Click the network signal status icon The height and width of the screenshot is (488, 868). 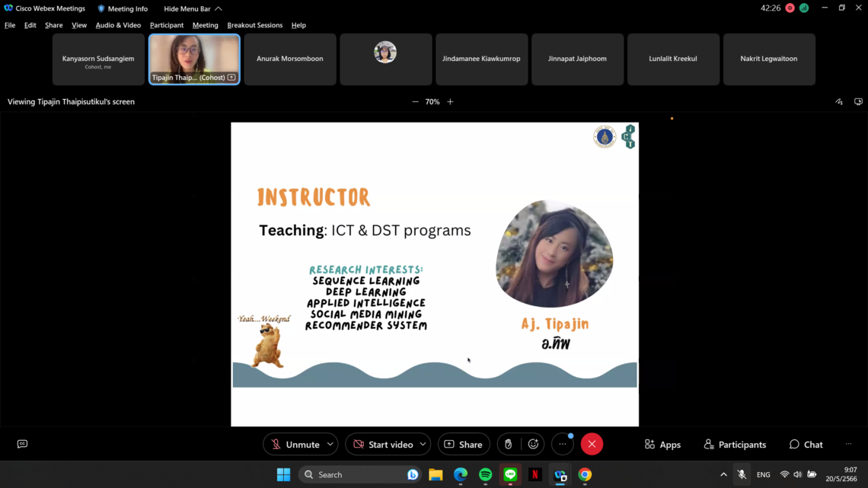[x=803, y=8]
